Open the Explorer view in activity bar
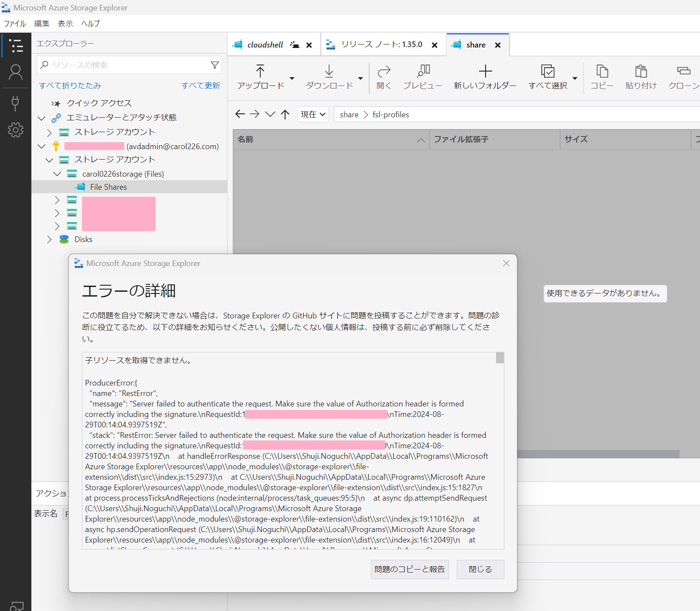 [x=16, y=46]
